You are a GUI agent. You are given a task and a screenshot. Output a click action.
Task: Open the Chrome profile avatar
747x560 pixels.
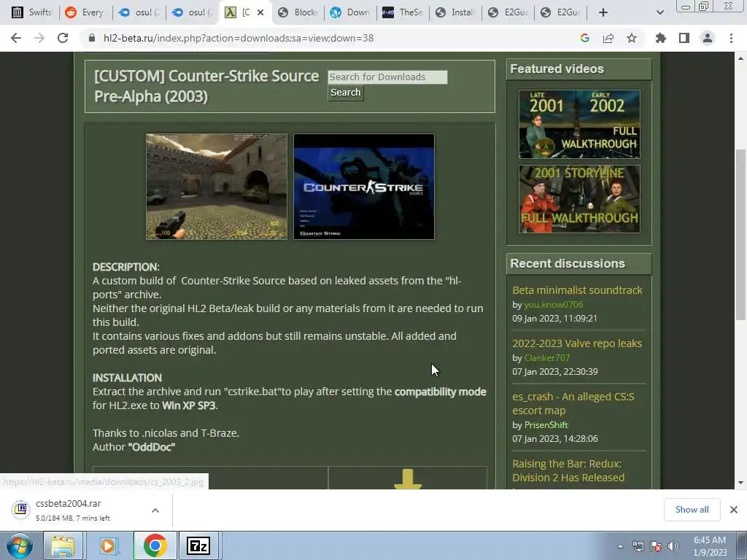708,38
